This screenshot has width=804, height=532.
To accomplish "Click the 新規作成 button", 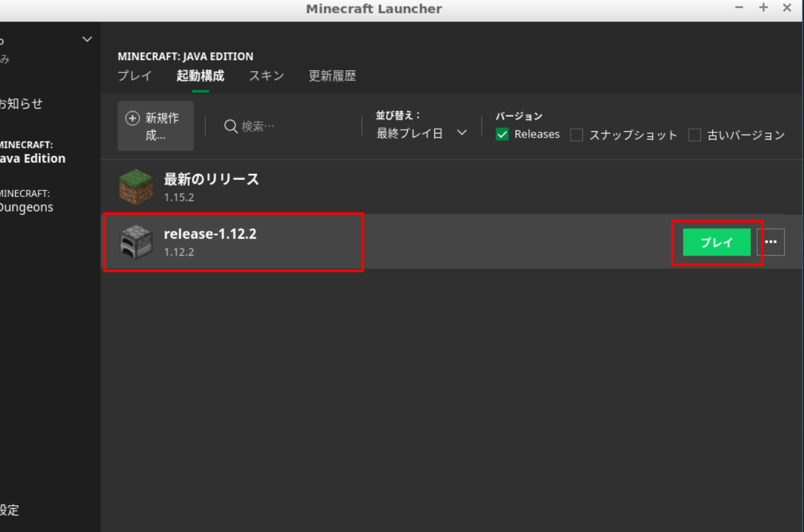I will 156,126.
